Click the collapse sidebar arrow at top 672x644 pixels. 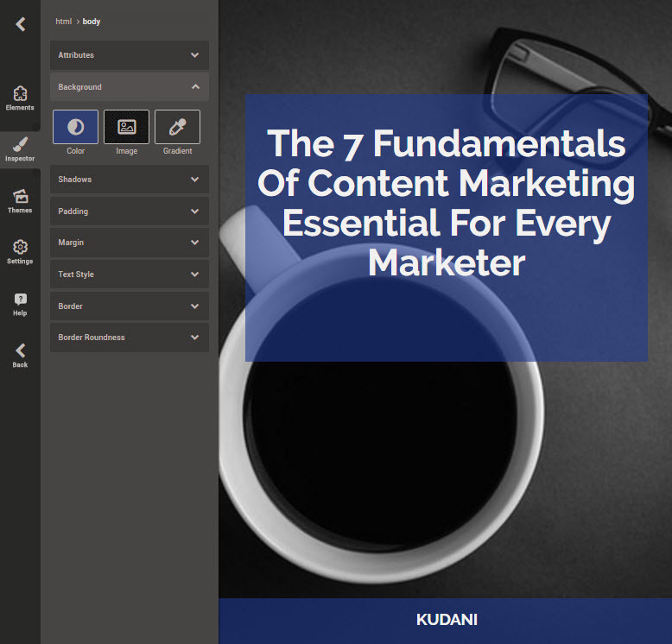[x=20, y=24]
